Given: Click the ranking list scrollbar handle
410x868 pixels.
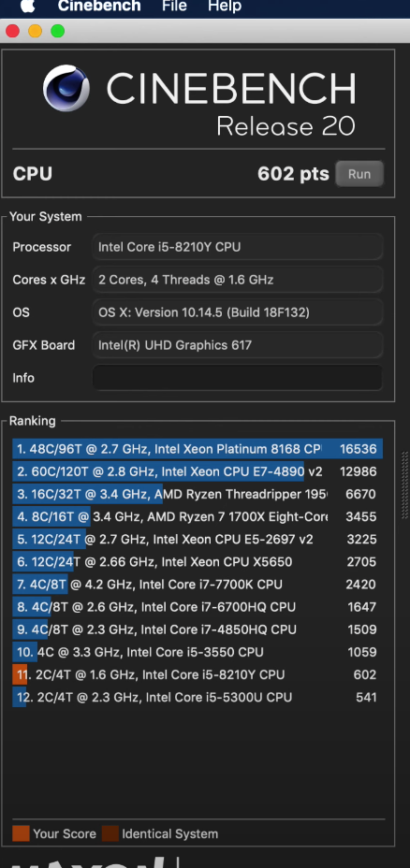Looking at the screenshot, I should (405, 485).
